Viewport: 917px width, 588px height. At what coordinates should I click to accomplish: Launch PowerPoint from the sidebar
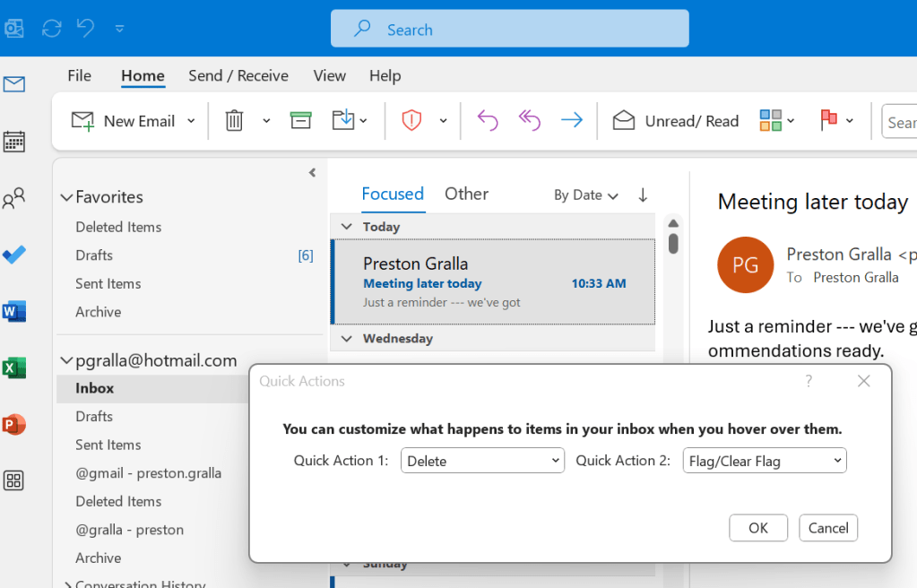click(x=14, y=424)
